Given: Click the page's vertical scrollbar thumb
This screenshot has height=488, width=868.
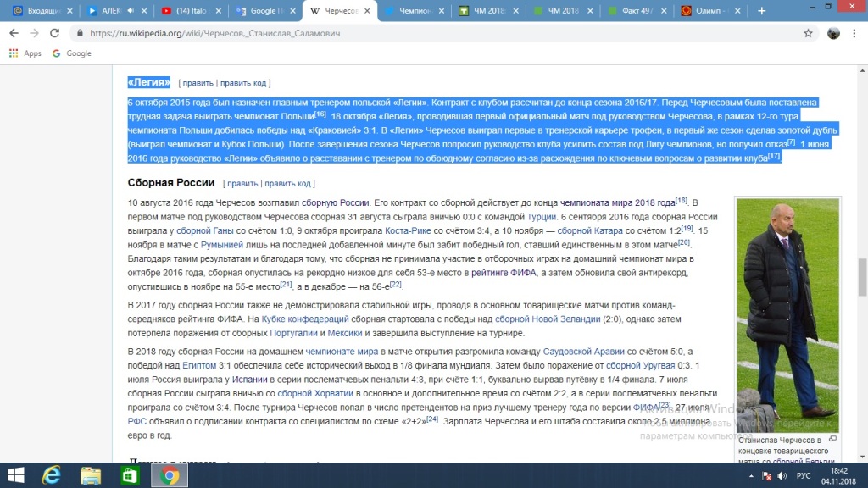Looking at the screenshot, I should pos(862,277).
